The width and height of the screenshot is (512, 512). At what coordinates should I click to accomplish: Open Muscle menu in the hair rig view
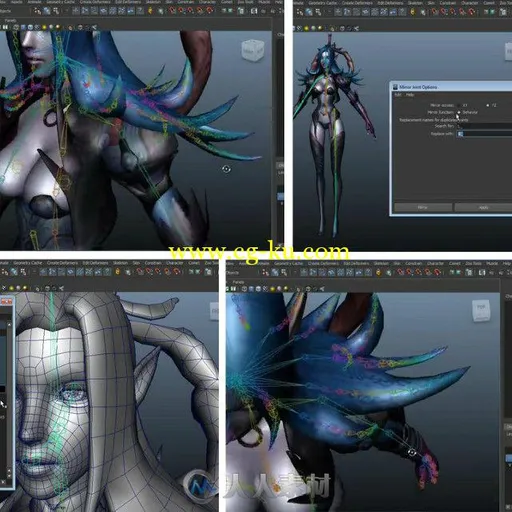coord(492,263)
